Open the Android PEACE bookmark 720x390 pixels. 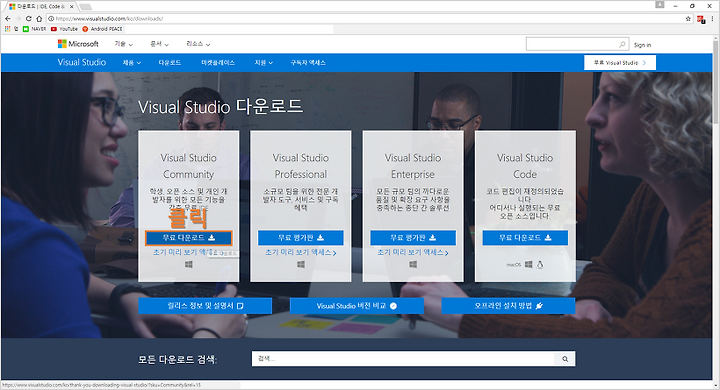(x=102, y=28)
